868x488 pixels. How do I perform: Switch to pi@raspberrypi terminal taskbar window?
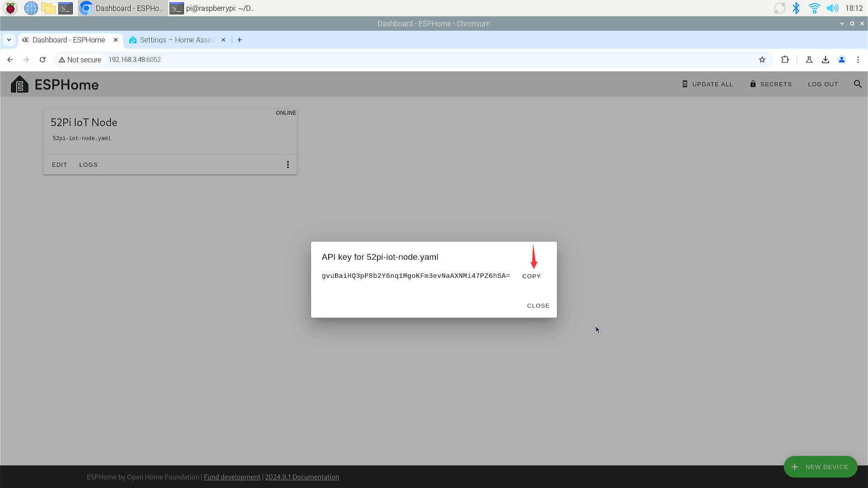tap(212, 8)
